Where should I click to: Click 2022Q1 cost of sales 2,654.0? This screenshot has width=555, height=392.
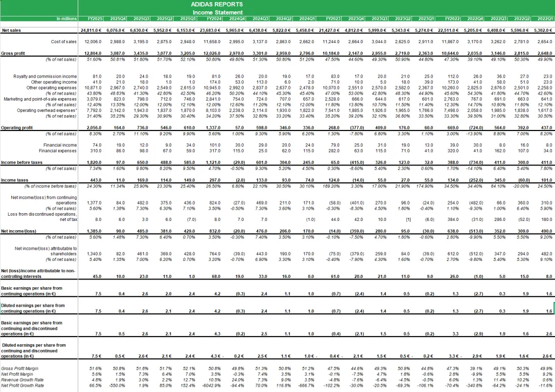(x=545, y=42)
